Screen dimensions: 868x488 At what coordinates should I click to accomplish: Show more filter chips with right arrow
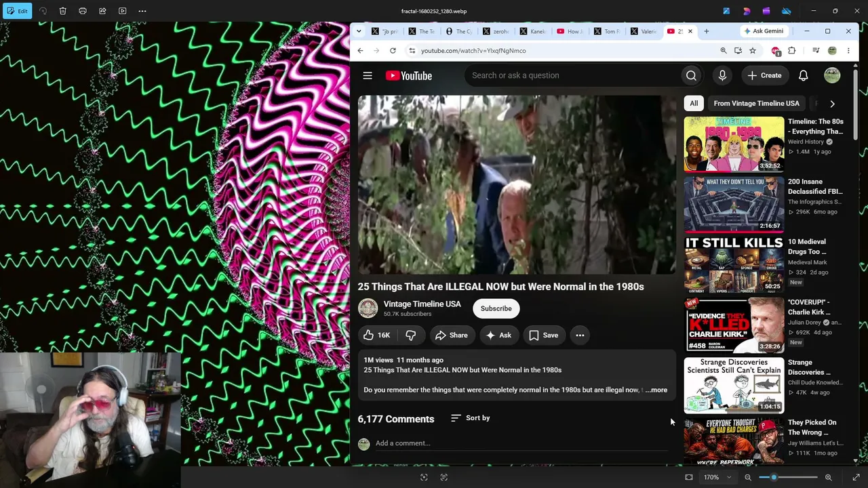832,104
